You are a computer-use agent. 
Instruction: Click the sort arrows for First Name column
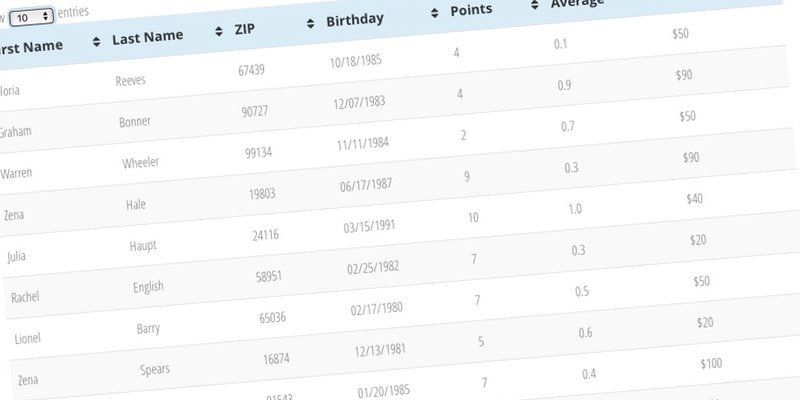point(96,41)
